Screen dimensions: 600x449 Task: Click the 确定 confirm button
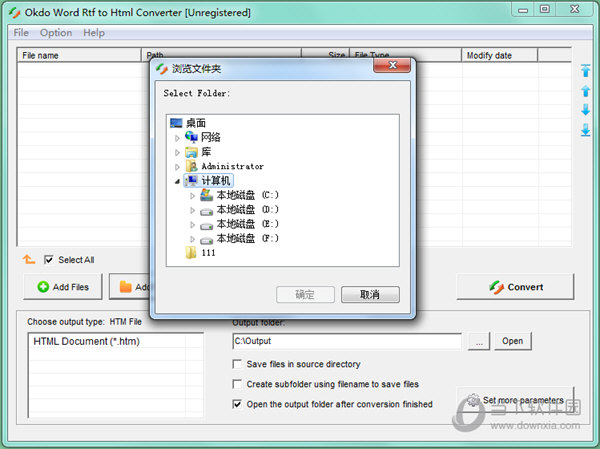(305, 294)
